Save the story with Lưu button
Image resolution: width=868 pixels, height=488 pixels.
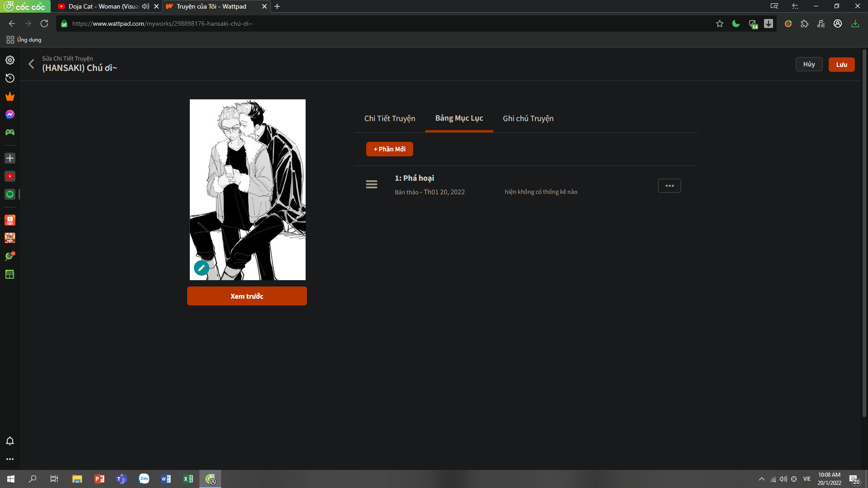point(841,65)
